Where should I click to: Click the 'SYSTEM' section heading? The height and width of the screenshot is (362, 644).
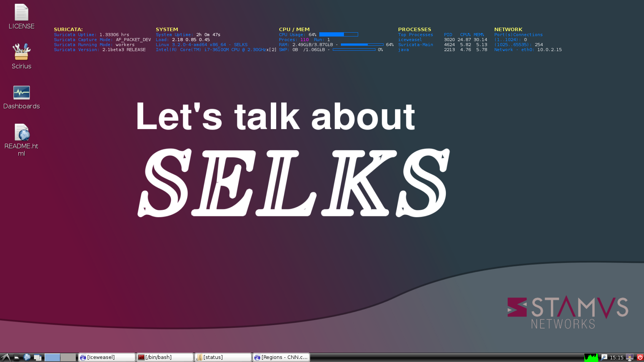tap(167, 29)
